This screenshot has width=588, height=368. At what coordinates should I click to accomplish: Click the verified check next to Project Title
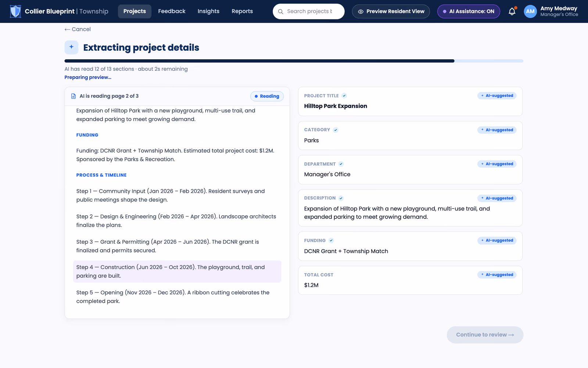point(344,96)
